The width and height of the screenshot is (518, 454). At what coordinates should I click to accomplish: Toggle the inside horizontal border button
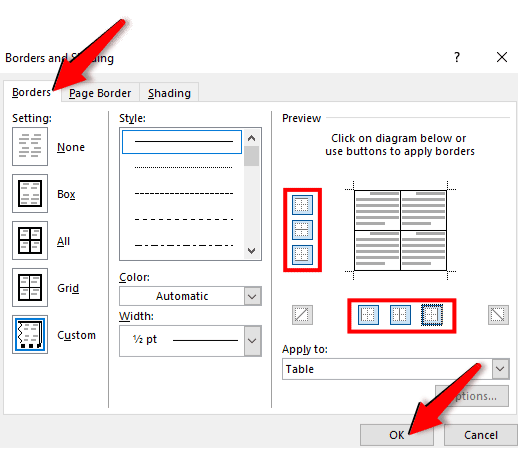[x=302, y=230]
